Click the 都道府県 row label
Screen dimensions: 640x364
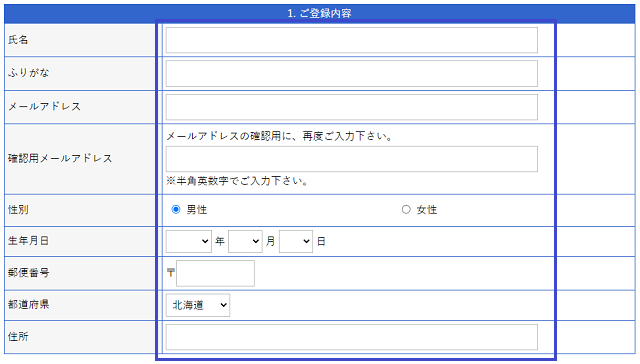point(29,304)
